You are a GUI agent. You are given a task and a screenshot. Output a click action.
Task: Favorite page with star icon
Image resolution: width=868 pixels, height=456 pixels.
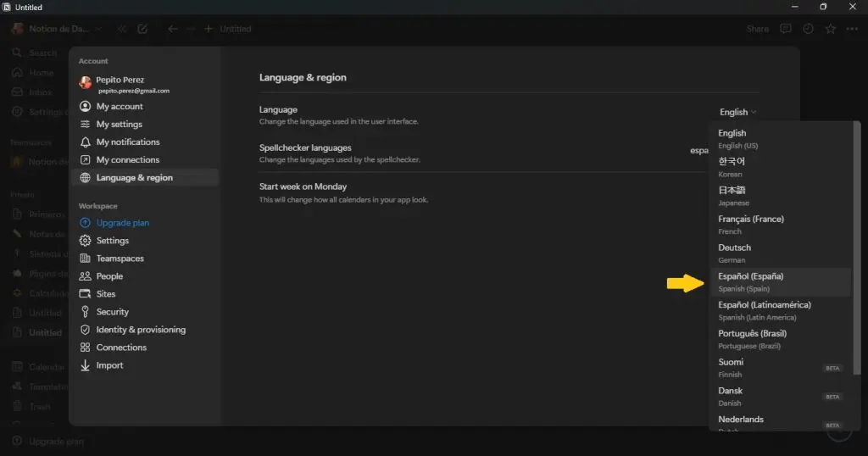831,29
